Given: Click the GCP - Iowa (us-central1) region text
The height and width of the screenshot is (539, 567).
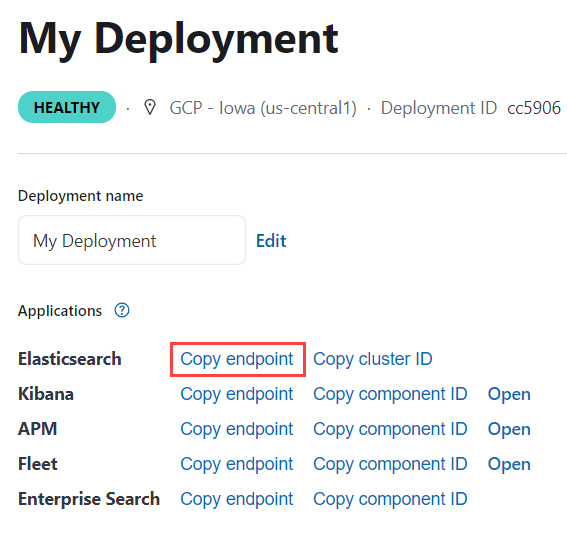Looking at the screenshot, I should point(263,108).
